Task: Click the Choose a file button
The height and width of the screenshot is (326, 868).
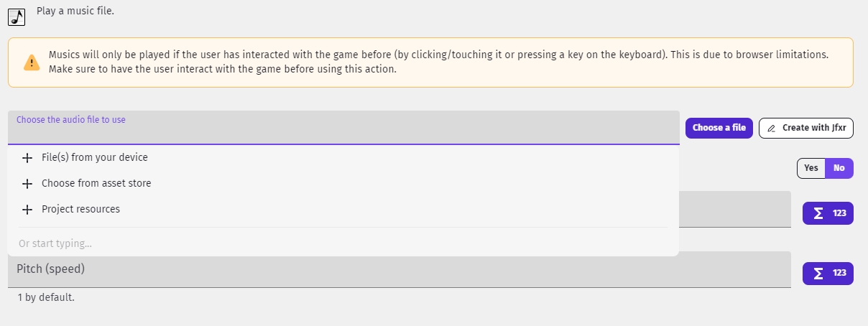Action: click(x=719, y=128)
